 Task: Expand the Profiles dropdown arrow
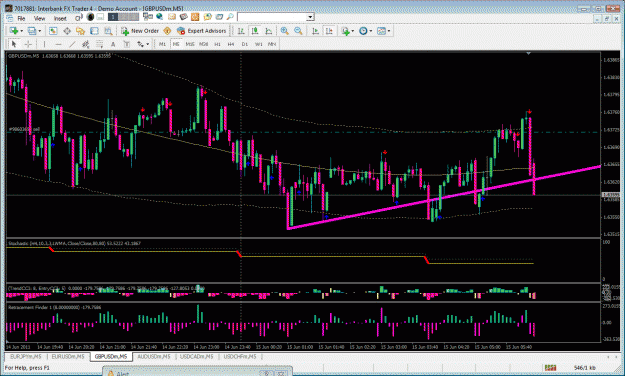[x=39, y=31]
